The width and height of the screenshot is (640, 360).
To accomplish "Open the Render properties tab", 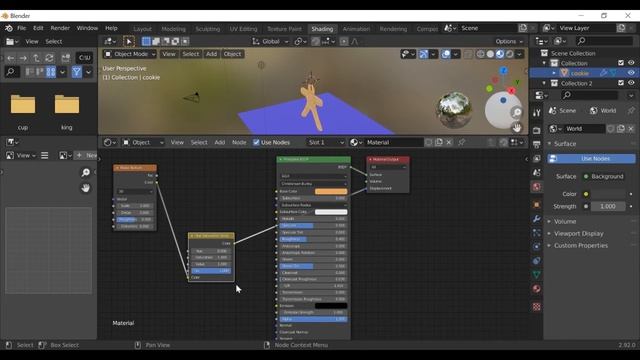I will click(537, 131).
